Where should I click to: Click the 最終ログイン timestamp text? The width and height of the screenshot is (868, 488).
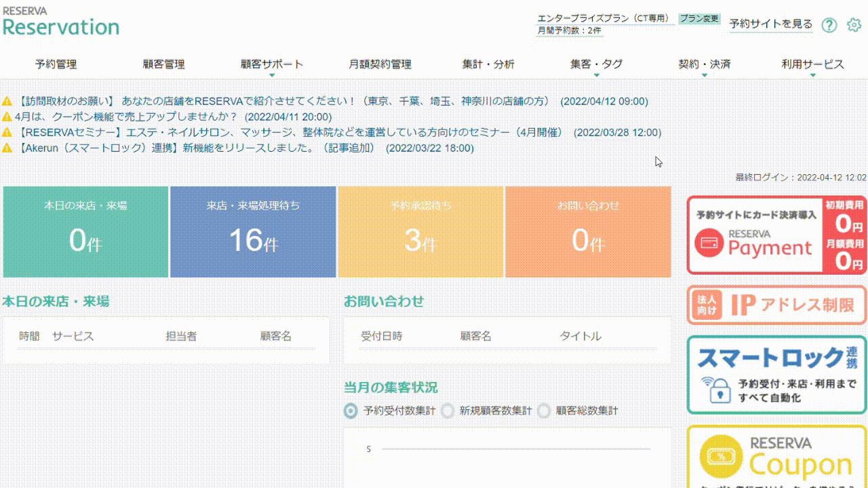801,178
